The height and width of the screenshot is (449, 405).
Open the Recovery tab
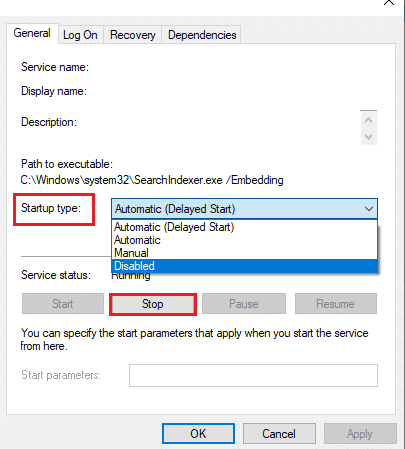coord(133,35)
